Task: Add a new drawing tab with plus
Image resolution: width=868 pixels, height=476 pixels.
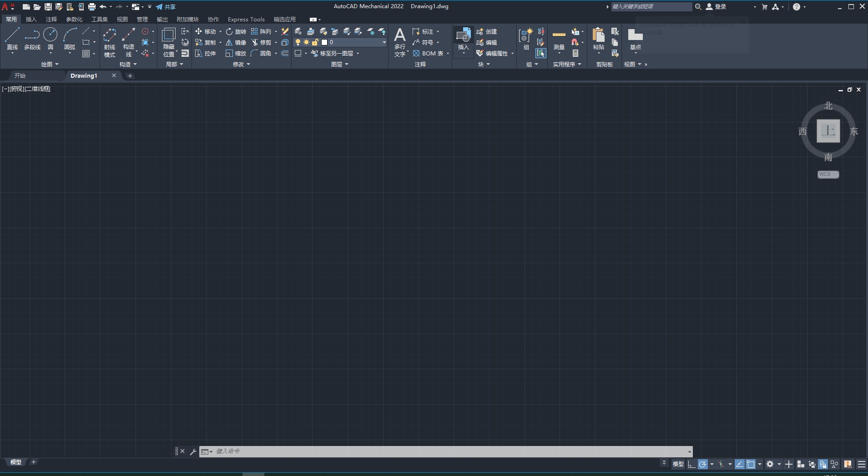Action: pos(130,76)
